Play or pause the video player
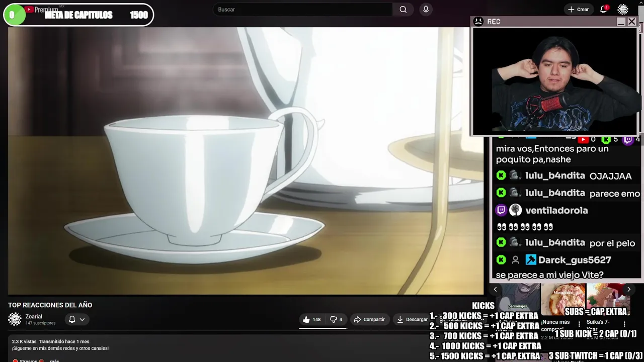This screenshot has width=644, height=362. pos(246,161)
